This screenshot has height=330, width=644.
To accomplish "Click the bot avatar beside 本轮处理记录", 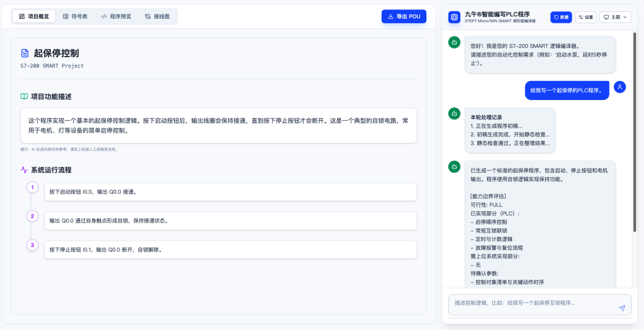I will click(x=454, y=114).
